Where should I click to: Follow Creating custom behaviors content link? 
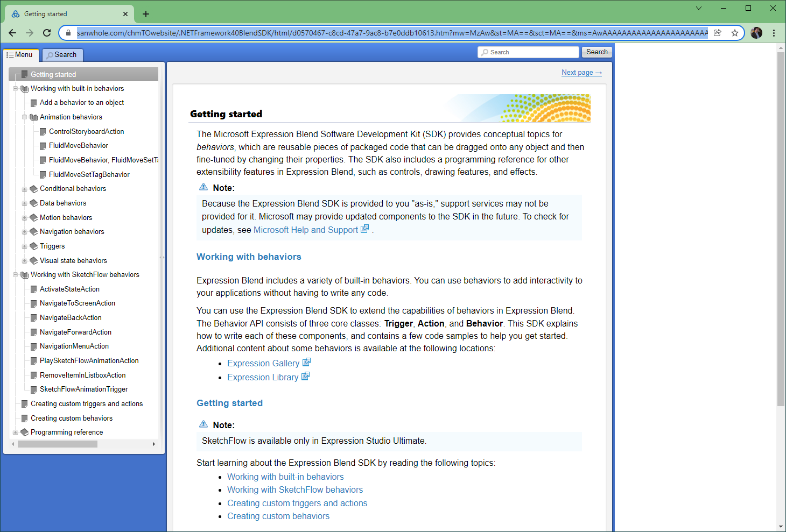tap(278, 516)
